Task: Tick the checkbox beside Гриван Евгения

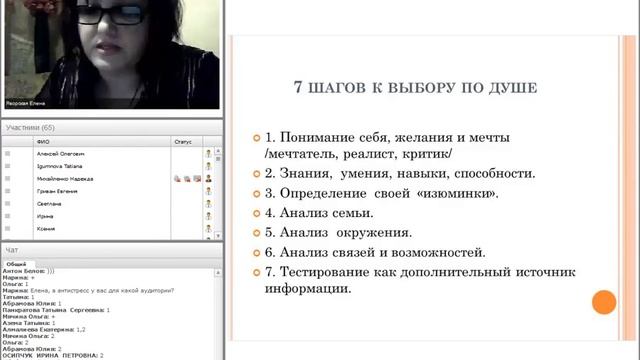Action: click(7, 191)
